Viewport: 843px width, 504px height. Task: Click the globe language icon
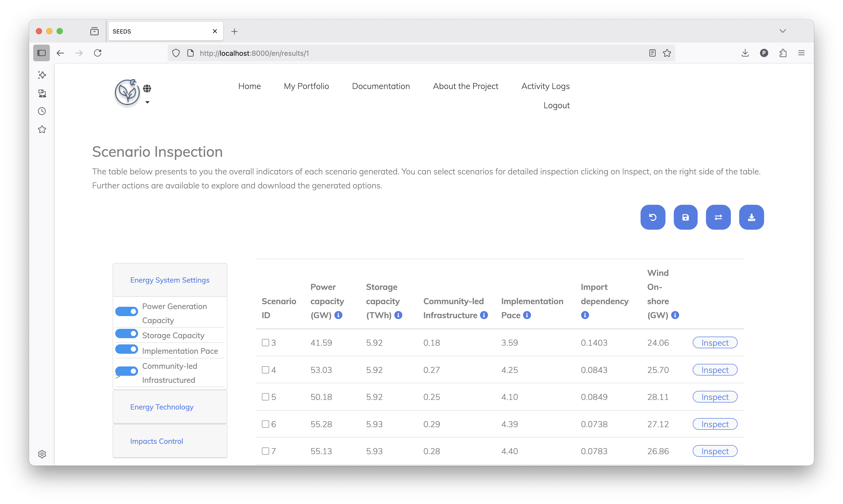[147, 89]
